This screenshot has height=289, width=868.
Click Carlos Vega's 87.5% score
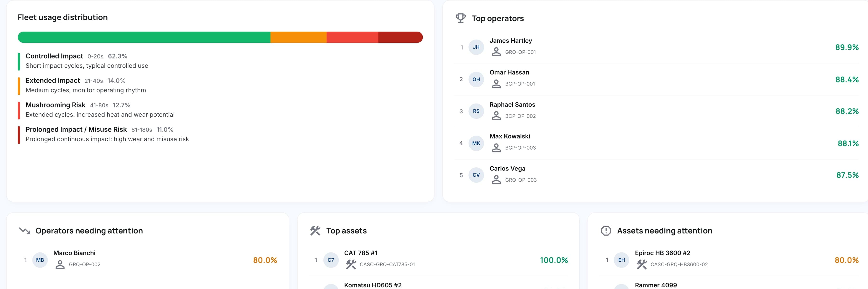848,175
